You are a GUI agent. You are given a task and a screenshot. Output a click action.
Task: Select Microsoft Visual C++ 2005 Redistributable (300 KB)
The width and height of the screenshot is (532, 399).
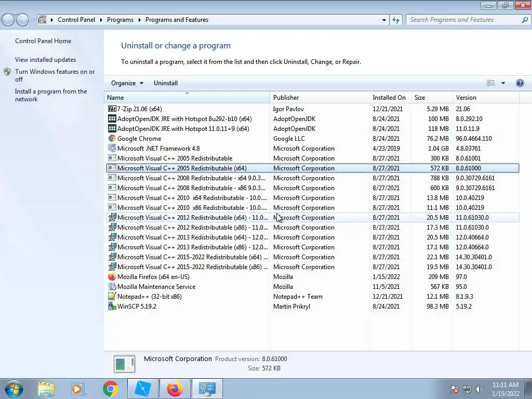click(x=312, y=158)
